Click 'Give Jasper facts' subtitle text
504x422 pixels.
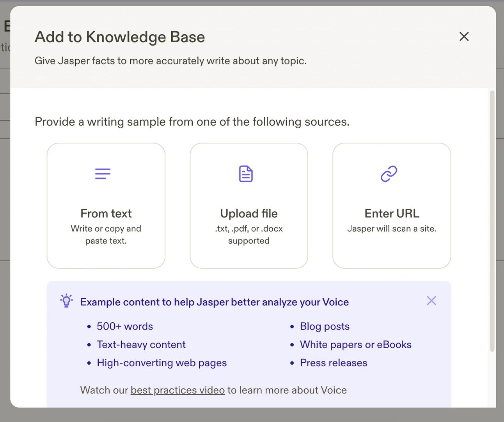[x=170, y=61]
